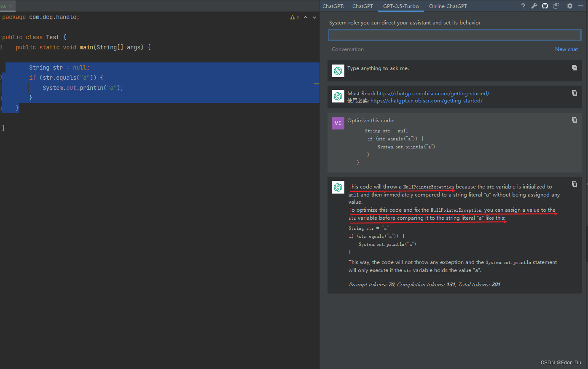This screenshot has height=369, width=588.
Task: Select the GPT-3.5-Turbo tab
Action: coord(401,6)
